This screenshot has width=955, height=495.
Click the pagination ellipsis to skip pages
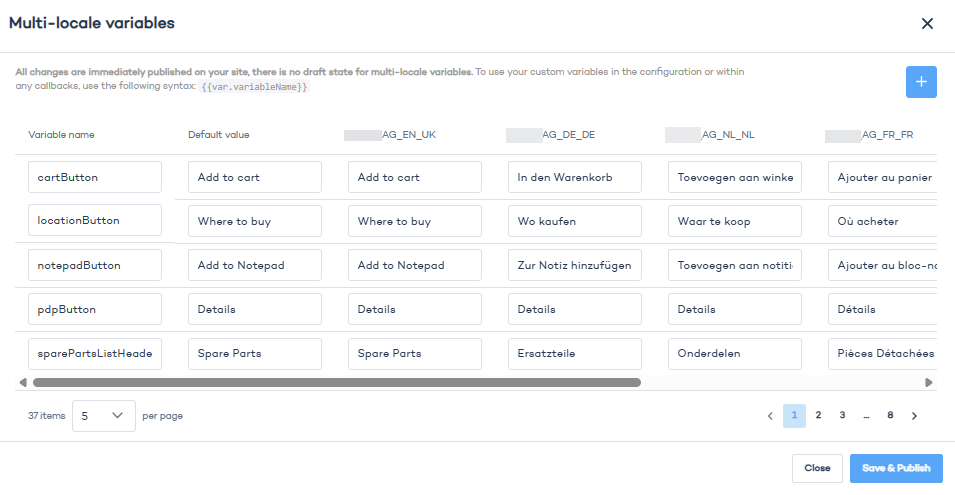(866, 415)
